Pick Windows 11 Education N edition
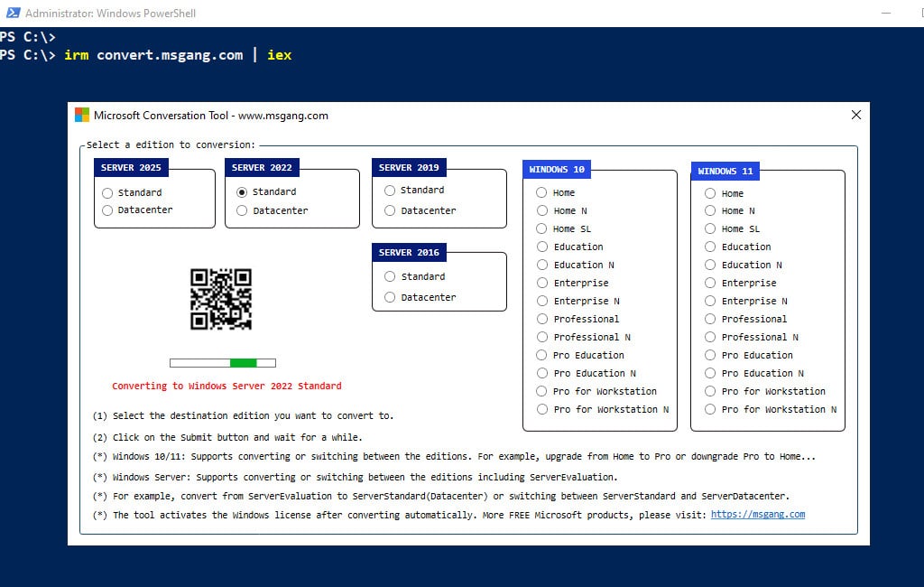 pos(710,265)
